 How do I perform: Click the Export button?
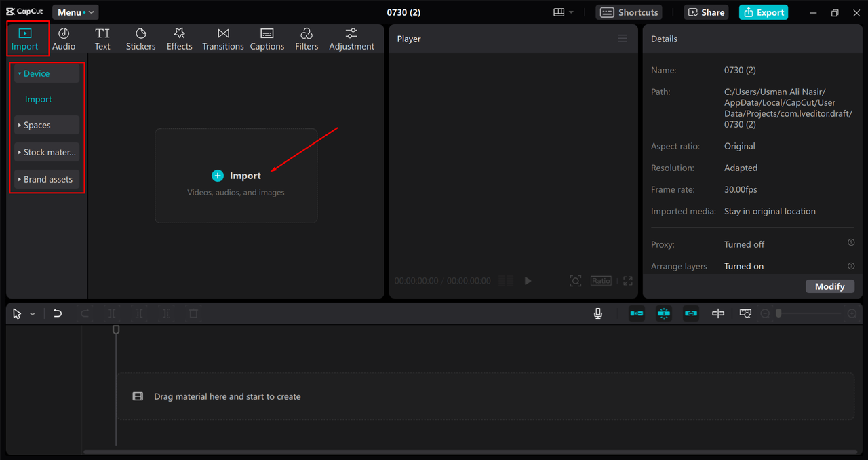(x=764, y=12)
